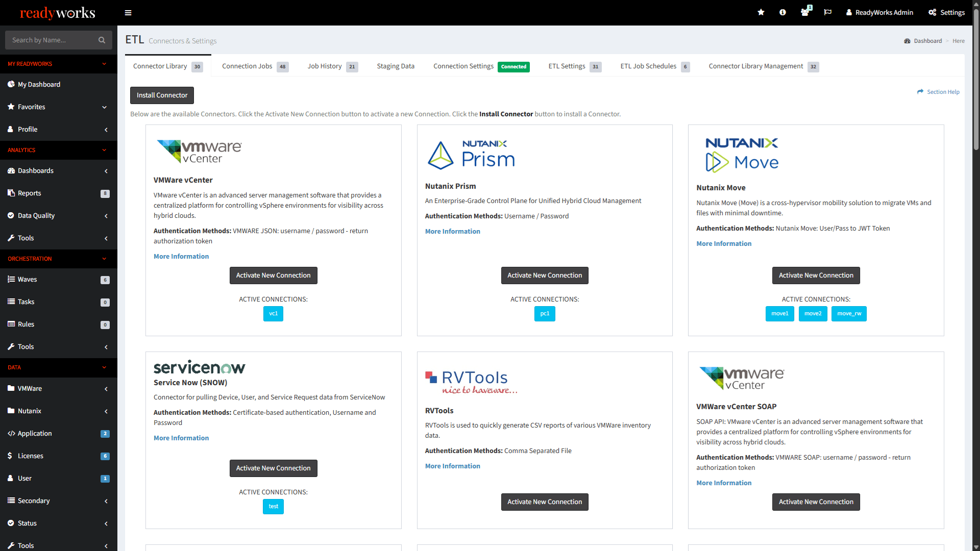The image size is (980, 551).
Task: Click the Nutanix folder icon
Action: [x=11, y=411]
